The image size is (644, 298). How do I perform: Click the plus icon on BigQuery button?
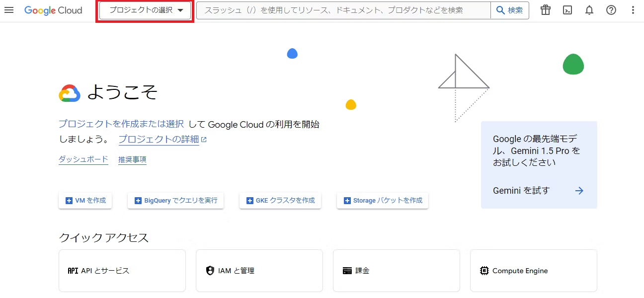[x=138, y=201]
